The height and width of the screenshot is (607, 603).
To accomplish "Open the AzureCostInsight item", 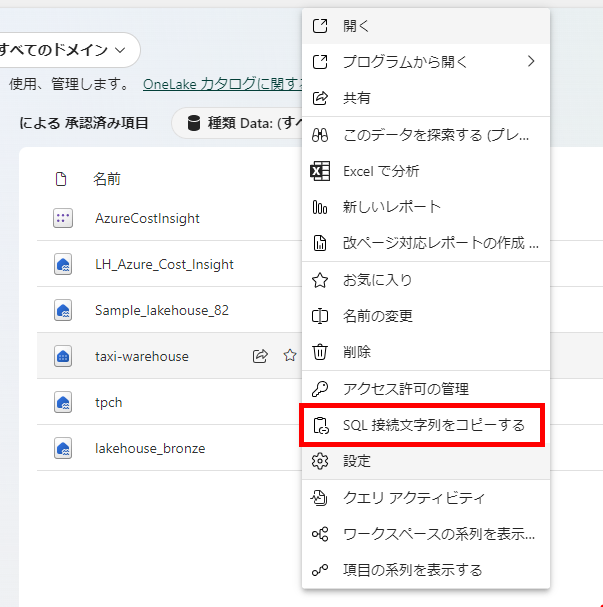I will point(147,218).
